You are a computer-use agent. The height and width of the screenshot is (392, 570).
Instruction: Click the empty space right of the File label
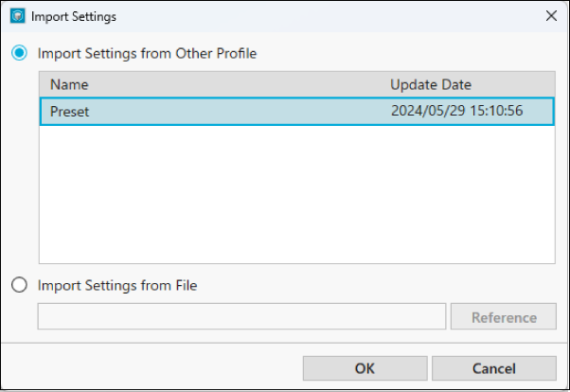click(378, 285)
